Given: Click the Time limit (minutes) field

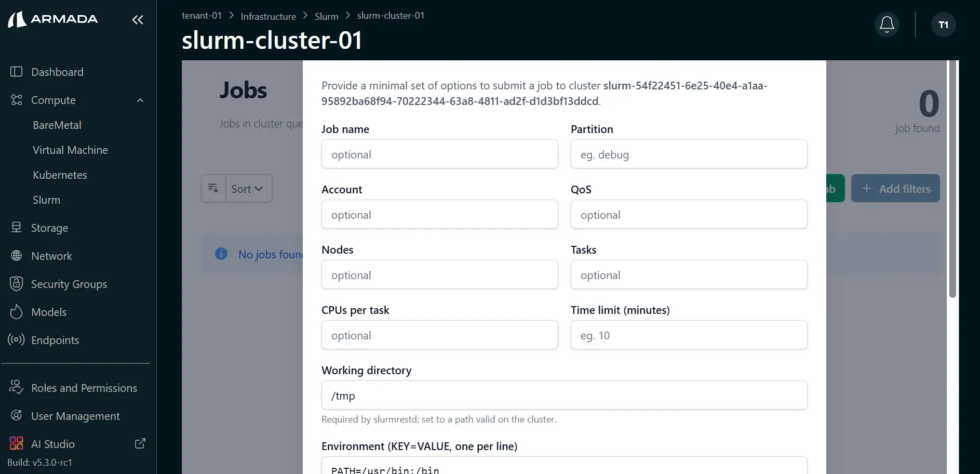Looking at the screenshot, I should [689, 335].
